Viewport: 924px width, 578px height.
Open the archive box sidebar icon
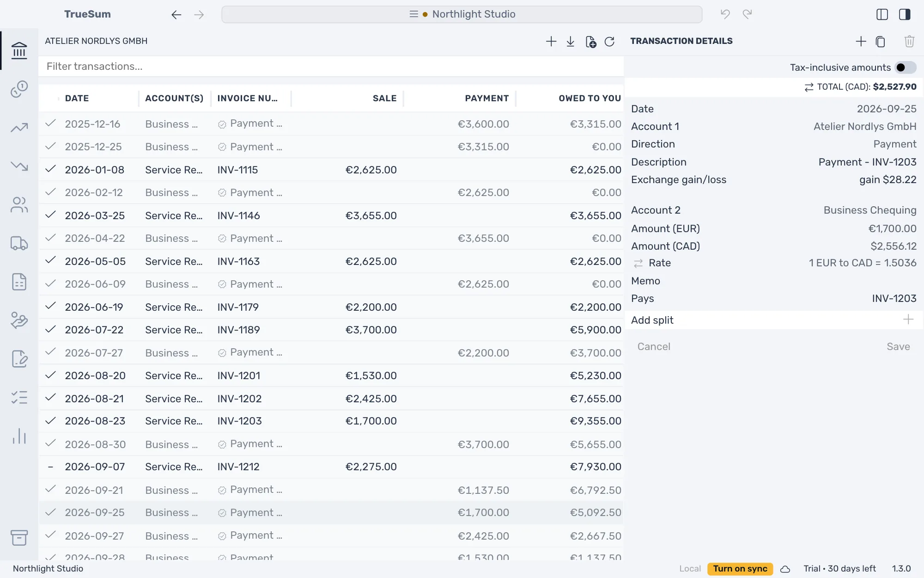(x=19, y=537)
